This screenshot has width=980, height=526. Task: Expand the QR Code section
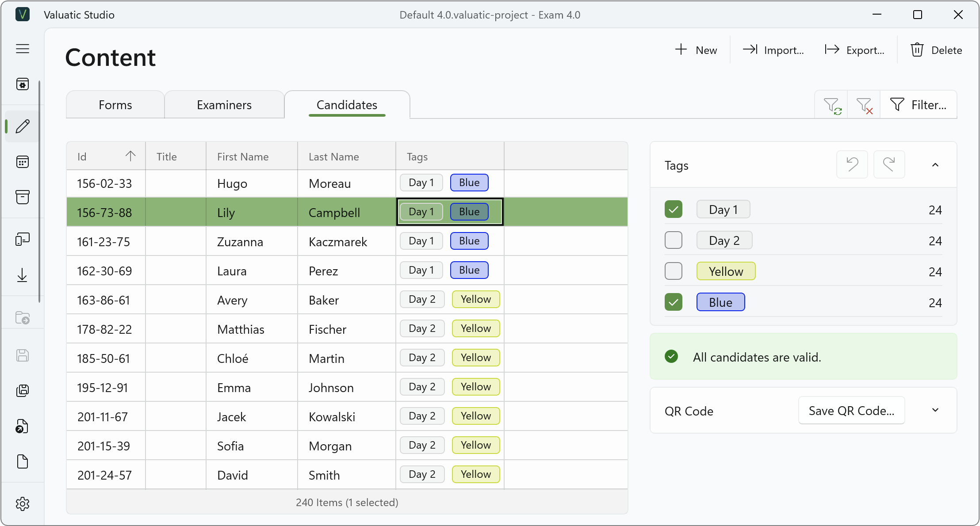935,411
